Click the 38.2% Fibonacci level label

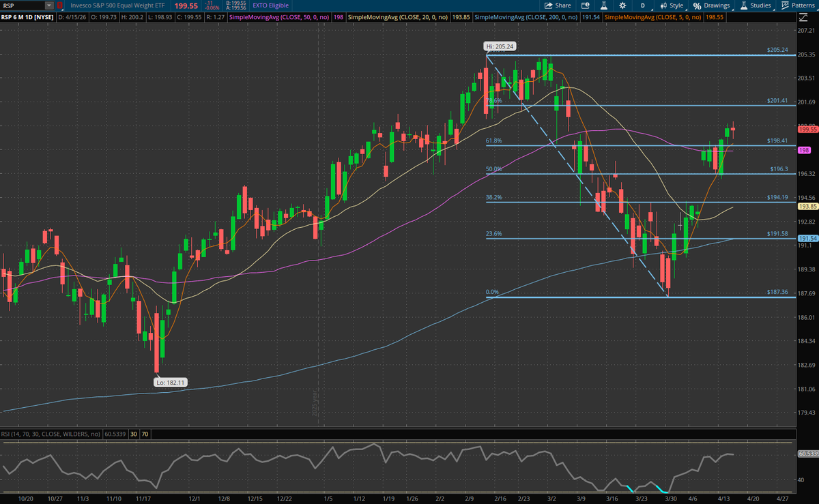[493, 198]
